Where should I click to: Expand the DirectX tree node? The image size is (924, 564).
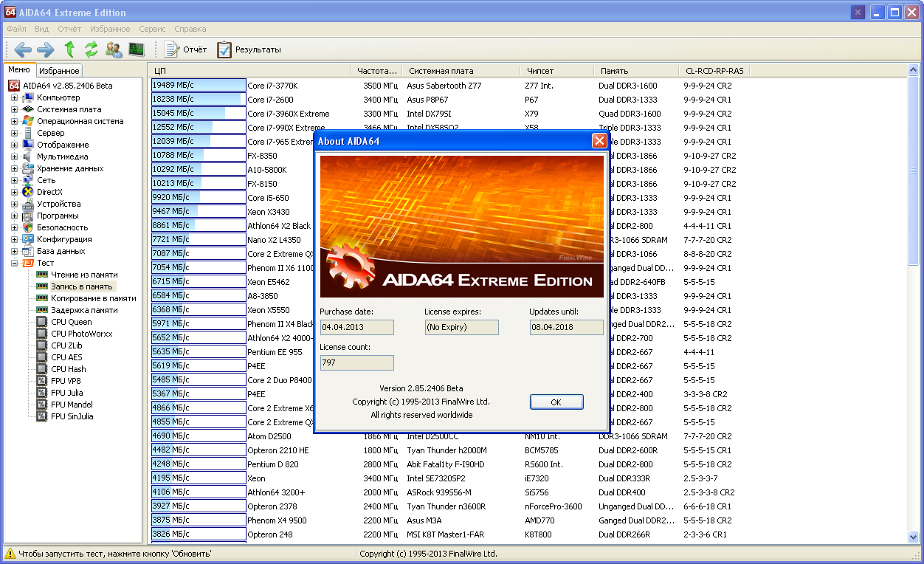click(x=14, y=192)
